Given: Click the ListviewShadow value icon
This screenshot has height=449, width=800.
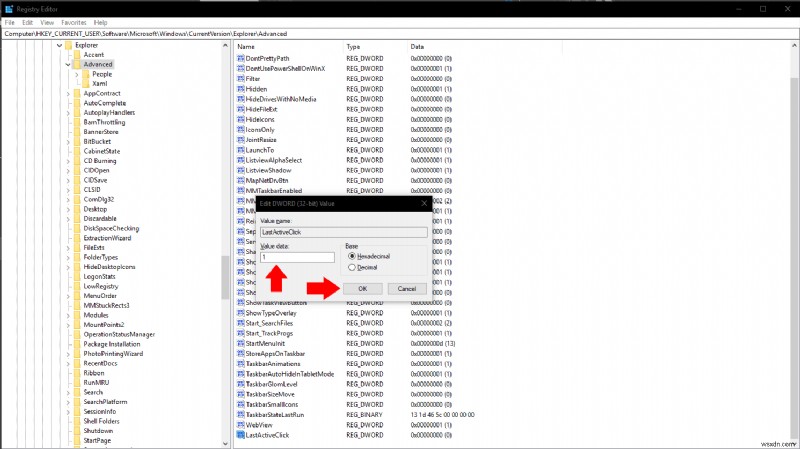Looking at the screenshot, I should tap(241, 170).
